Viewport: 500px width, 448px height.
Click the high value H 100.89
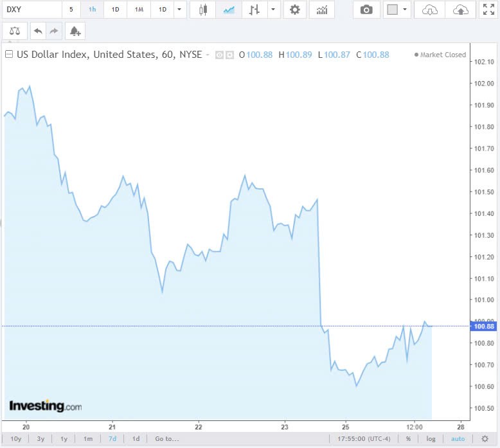coord(295,55)
